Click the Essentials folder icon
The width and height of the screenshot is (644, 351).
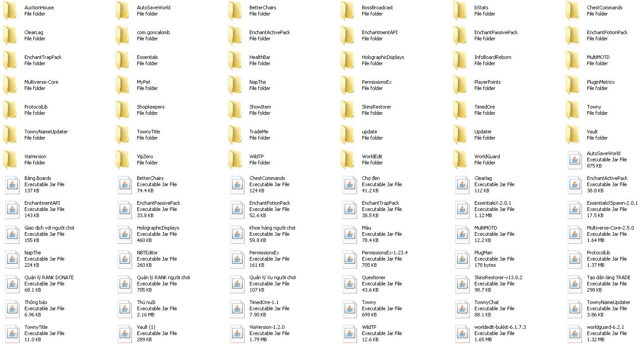point(123,60)
